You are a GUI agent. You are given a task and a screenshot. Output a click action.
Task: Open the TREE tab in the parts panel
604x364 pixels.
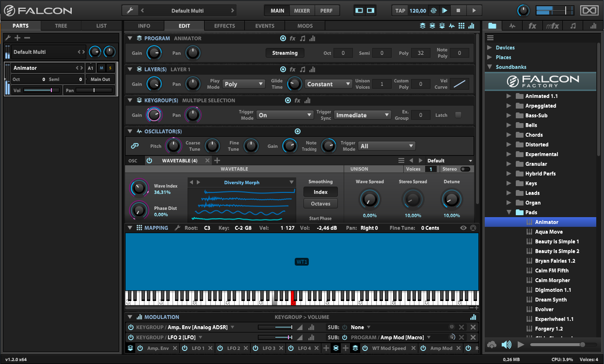click(61, 26)
